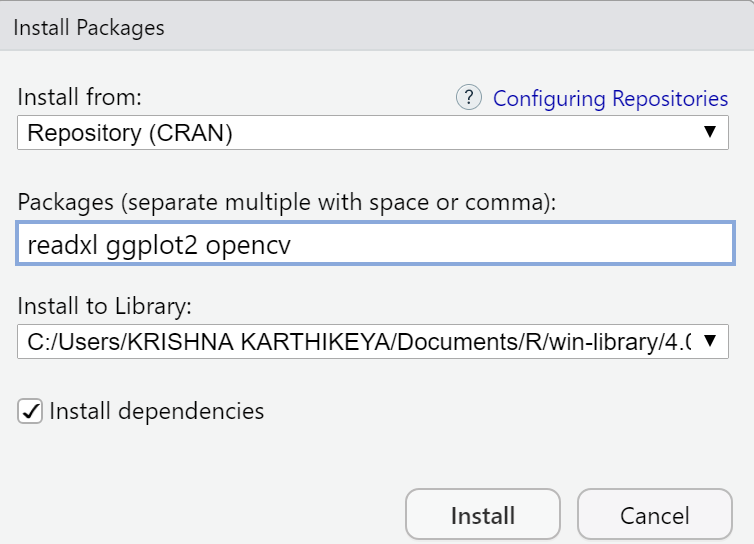Click the arrow of the Install to Library dropdown
This screenshot has width=754, height=544.
709,341
